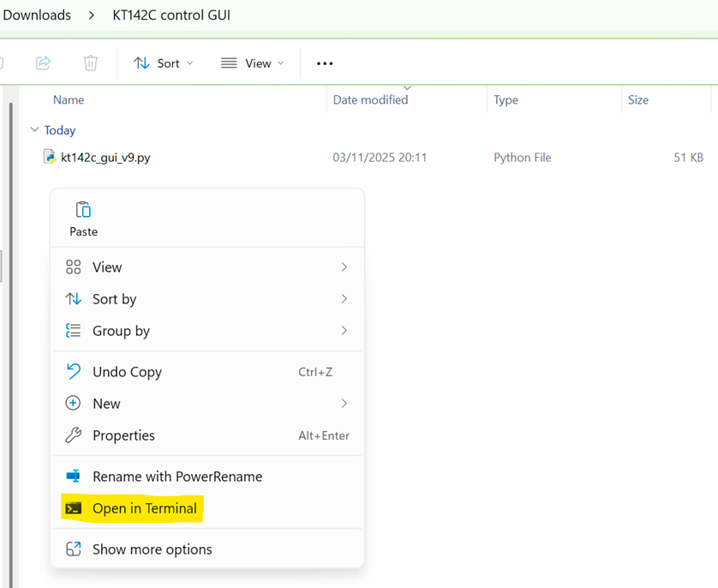Open the Sort dropdown in toolbar

click(164, 63)
